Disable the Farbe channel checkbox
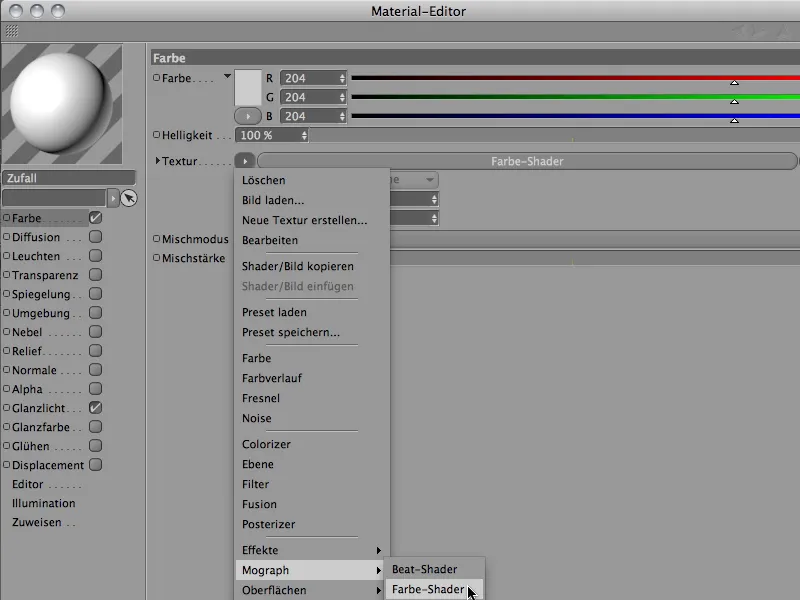 point(95,218)
